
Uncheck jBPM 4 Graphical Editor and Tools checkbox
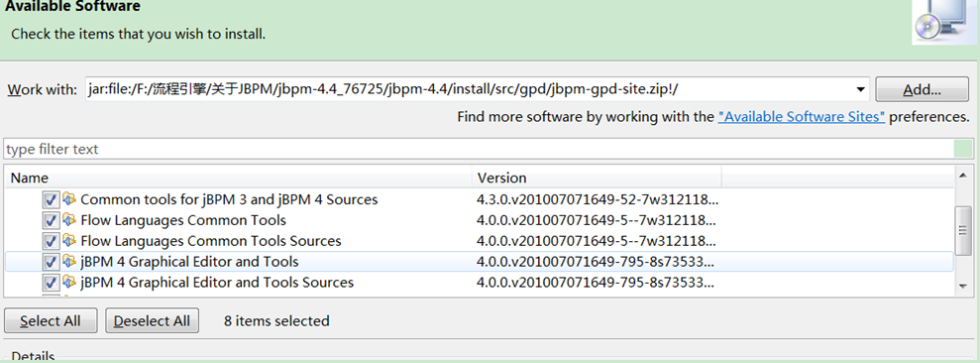pos(51,262)
